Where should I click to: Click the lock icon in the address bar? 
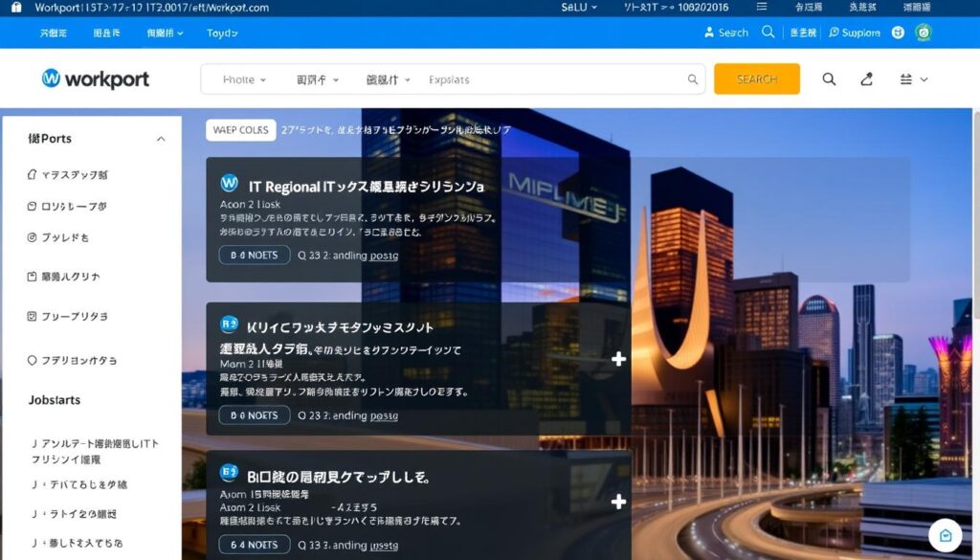[16, 8]
